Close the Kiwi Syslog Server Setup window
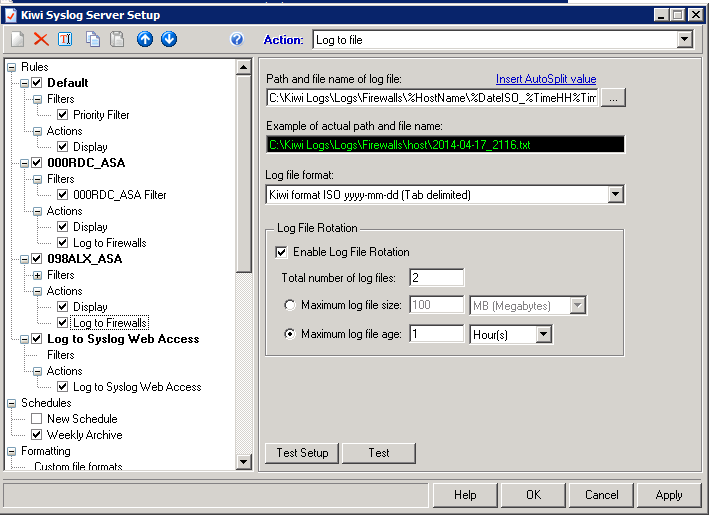Screen dimensions: 709x515 point(695,15)
